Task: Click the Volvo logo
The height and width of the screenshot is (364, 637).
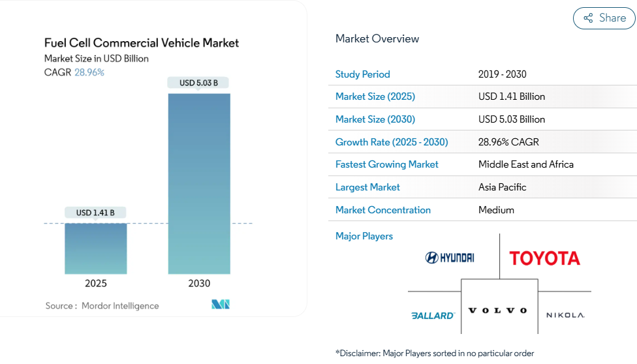Action: pyautogui.click(x=499, y=311)
